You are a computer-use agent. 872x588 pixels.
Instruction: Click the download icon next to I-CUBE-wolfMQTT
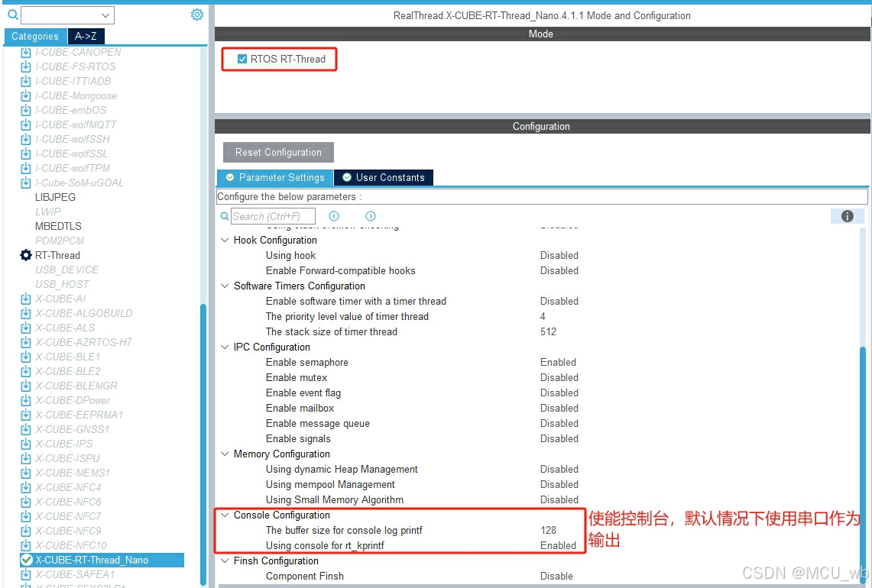[x=25, y=124]
